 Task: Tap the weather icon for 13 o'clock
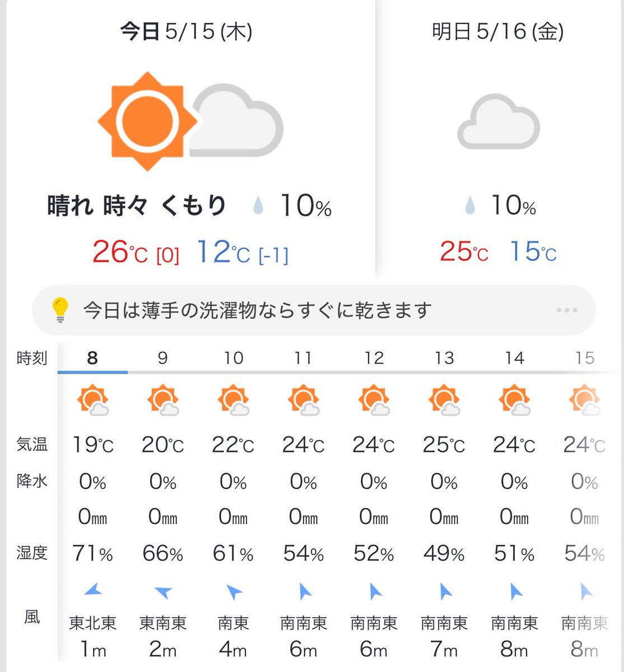click(x=444, y=400)
